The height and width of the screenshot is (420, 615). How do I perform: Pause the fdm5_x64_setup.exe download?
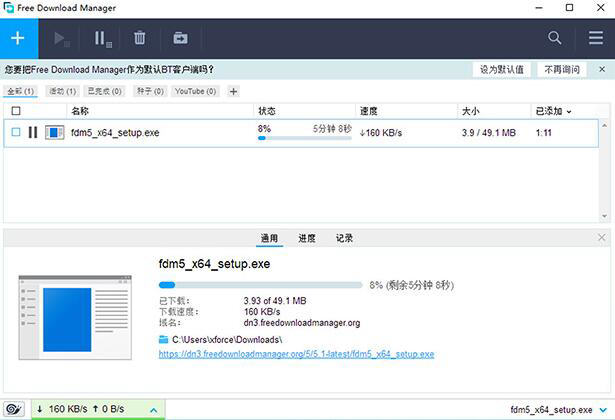[x=33, y=133]
